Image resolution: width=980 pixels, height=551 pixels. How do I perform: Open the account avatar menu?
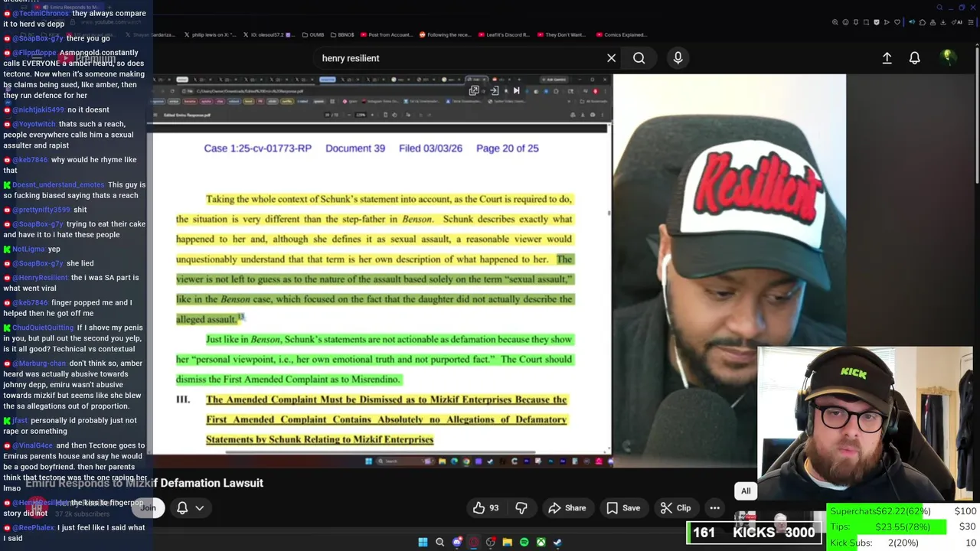[x=947, y=57]
